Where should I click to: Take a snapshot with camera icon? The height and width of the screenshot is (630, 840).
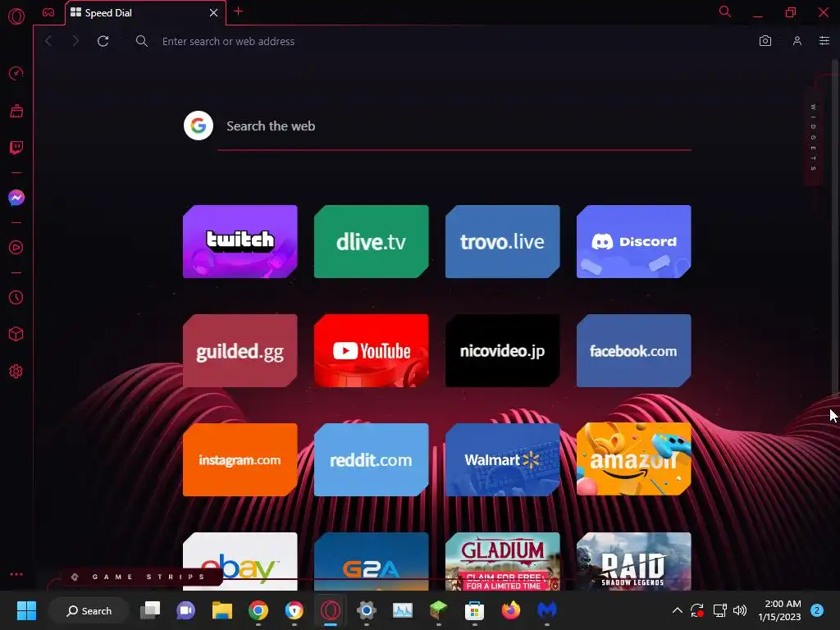765,41
